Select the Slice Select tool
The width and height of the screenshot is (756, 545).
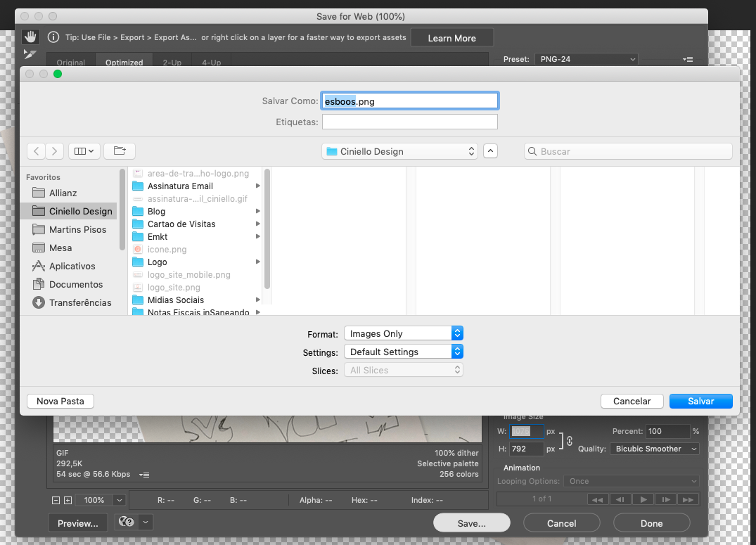coord(30,53)
